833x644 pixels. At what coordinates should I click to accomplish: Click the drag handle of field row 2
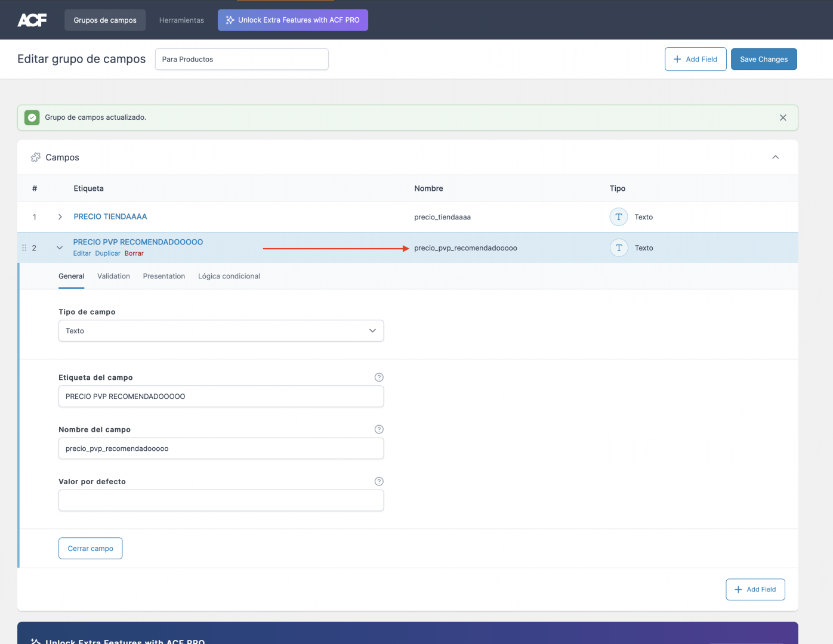click(24, 248)
